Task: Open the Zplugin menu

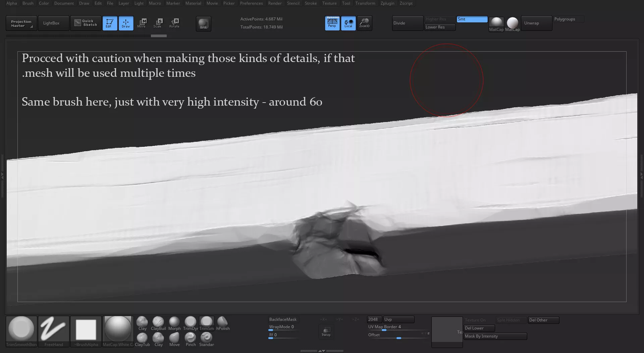Action: [387, 3]
